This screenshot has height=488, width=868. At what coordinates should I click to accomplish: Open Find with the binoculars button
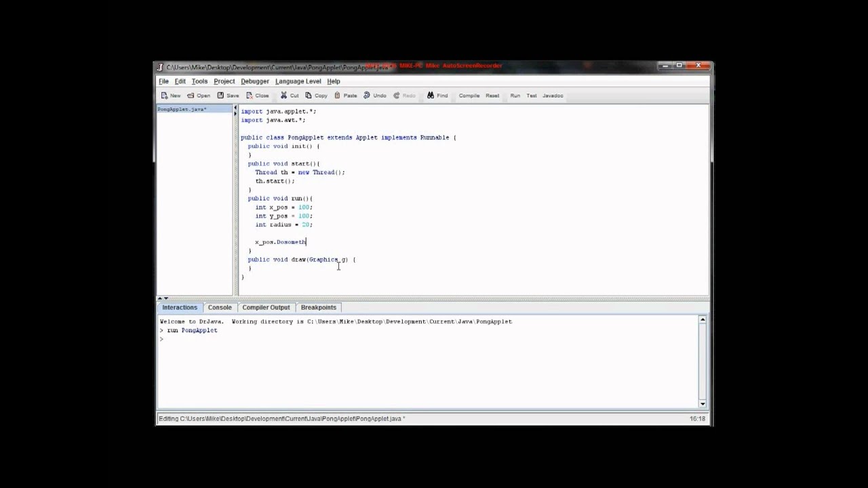437,96
